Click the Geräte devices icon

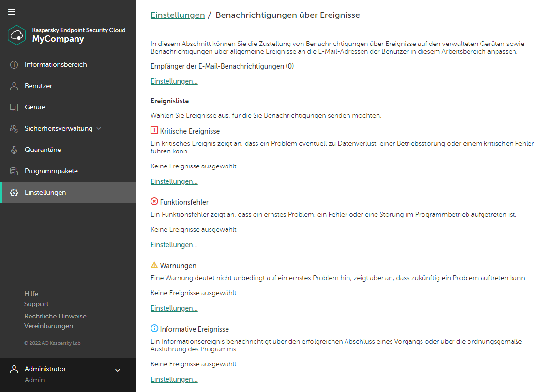14,107
